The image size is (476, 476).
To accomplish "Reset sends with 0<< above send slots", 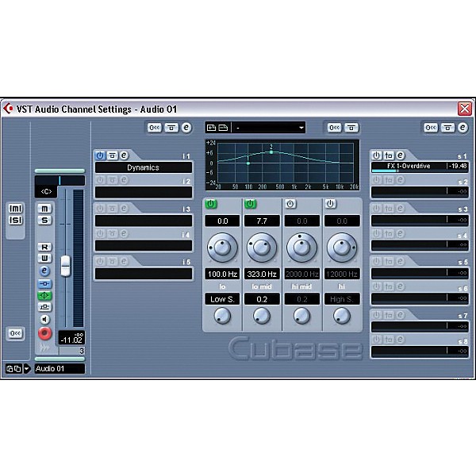I will pos(431,128).
